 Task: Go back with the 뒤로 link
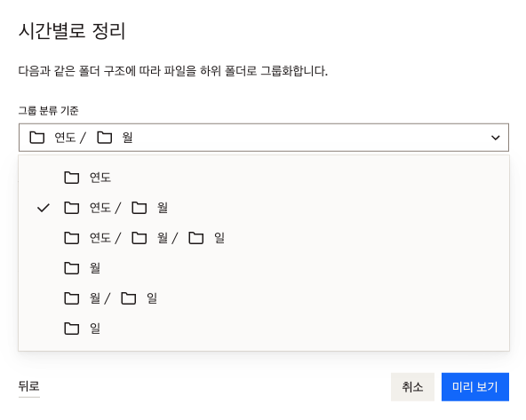[x=28, y=386]
